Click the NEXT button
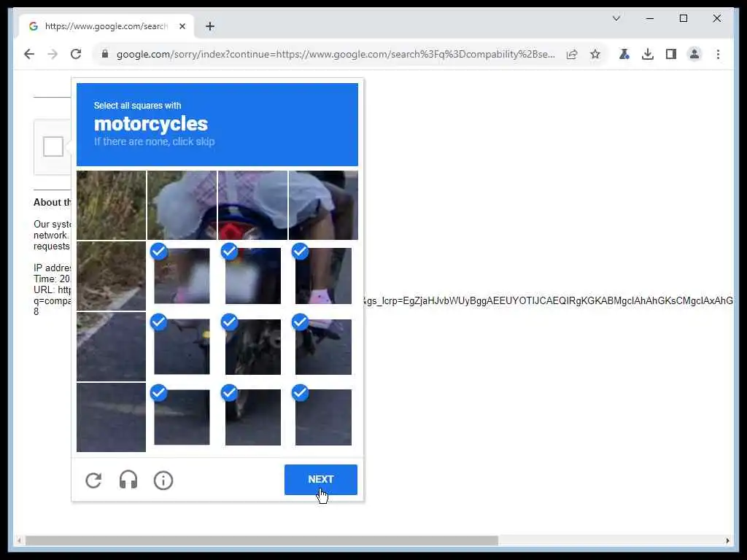Screen dimensions: 747x560 pyautogui.click(x=321, y=480)
